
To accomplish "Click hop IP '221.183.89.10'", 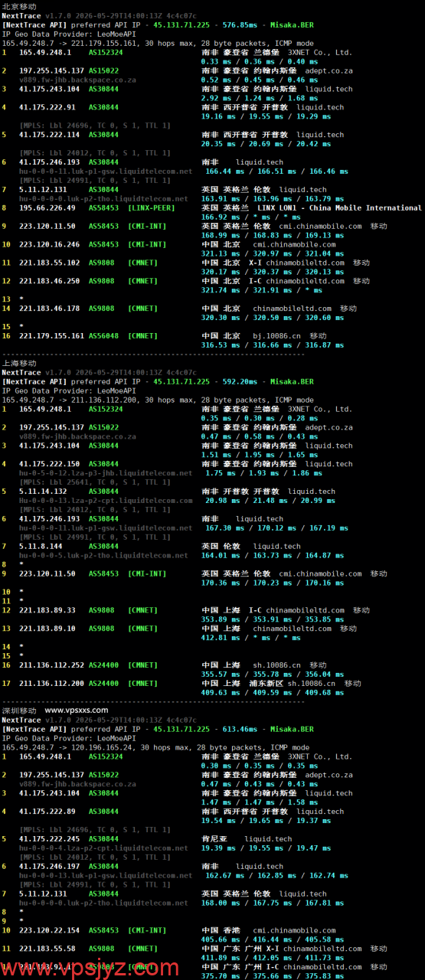I will point(47,629).
